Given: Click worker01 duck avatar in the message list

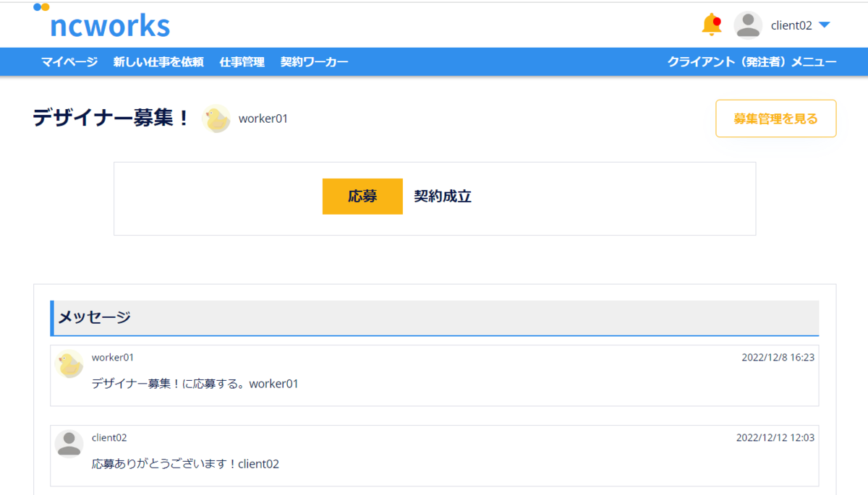Looking at the screenshot, I should (69, 364).
